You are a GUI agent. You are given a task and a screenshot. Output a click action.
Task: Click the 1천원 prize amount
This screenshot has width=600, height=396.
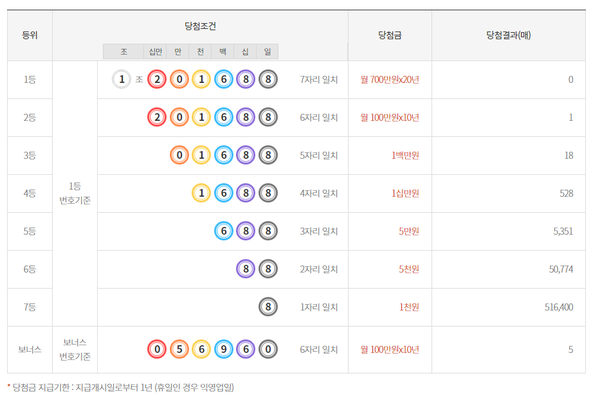[409, 307]
